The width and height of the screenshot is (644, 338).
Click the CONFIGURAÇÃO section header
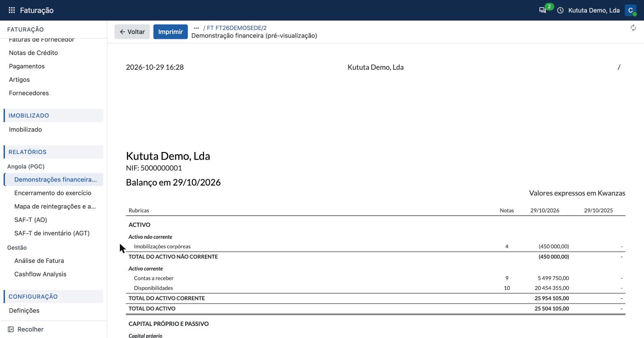coord(53,296)
